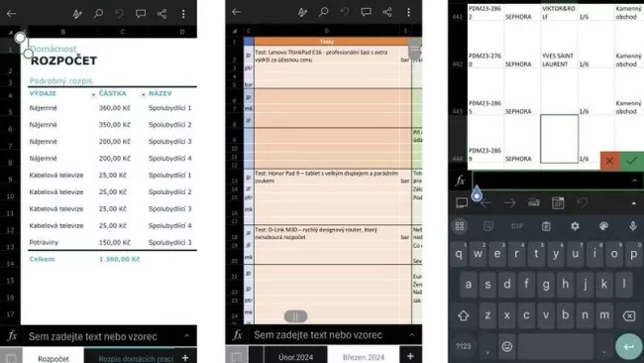Tap emoji smiley key on keyboard
644x363 pixels.
tap(507, 346)
